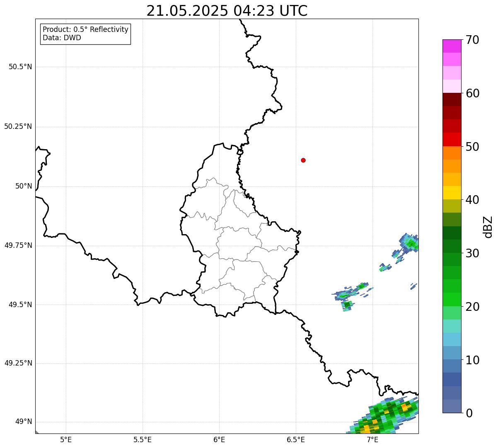This screenshot has height=448, width=498.
Task: Click the grey-blue bottom colorbar segment at 0
Action: tap(452, 406)
